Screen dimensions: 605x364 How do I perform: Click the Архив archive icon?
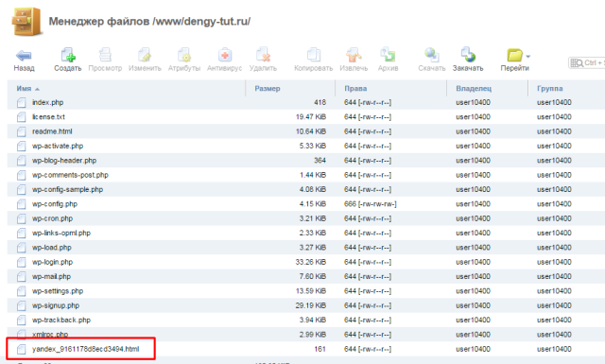[388, 55]
